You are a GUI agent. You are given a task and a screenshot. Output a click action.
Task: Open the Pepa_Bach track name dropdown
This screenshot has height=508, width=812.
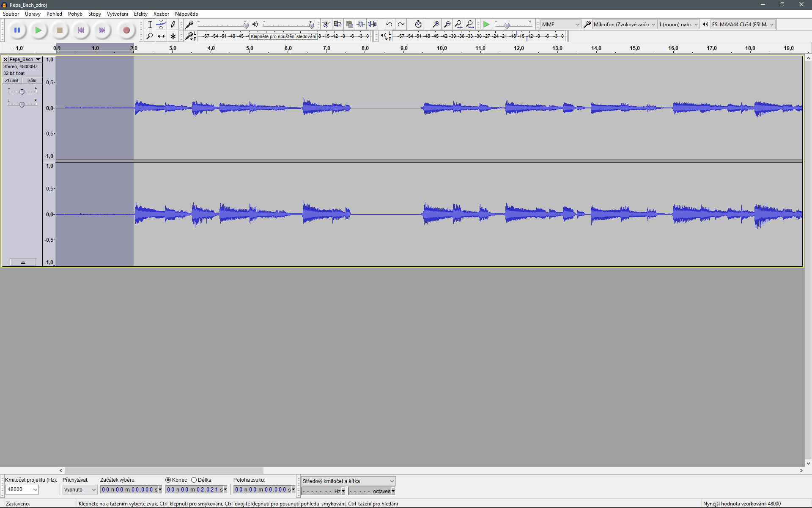[x=25, y=59]
